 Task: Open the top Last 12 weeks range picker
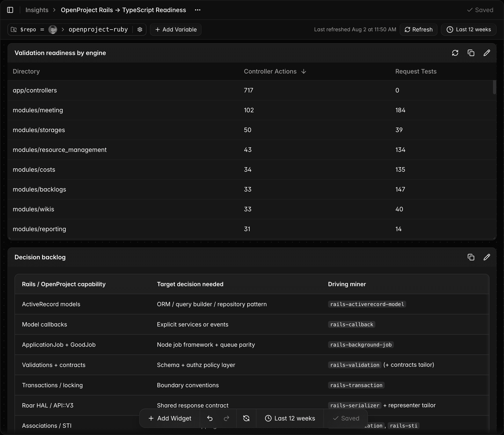pos(468,29)
